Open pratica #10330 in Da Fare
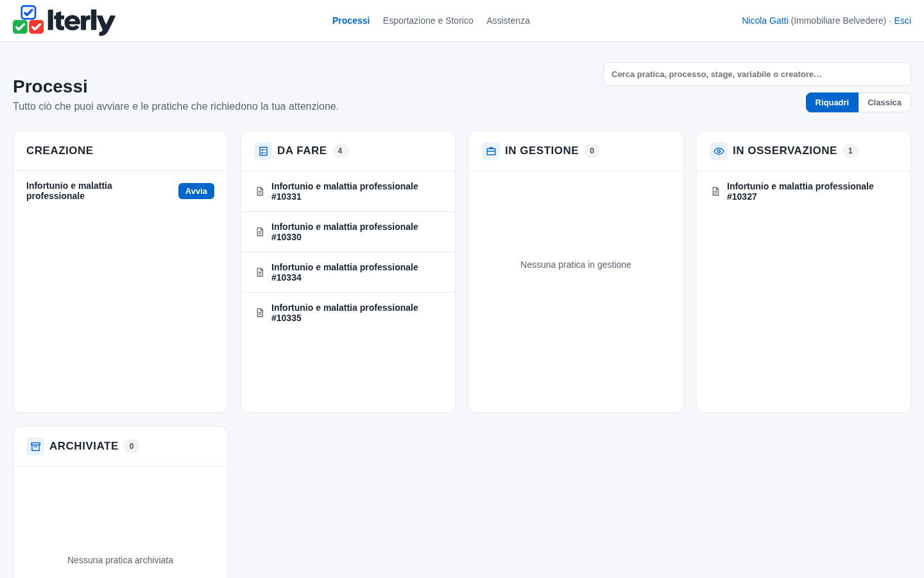Image resolution: width=924 pixels, height=578 pixels. point(348,232)
